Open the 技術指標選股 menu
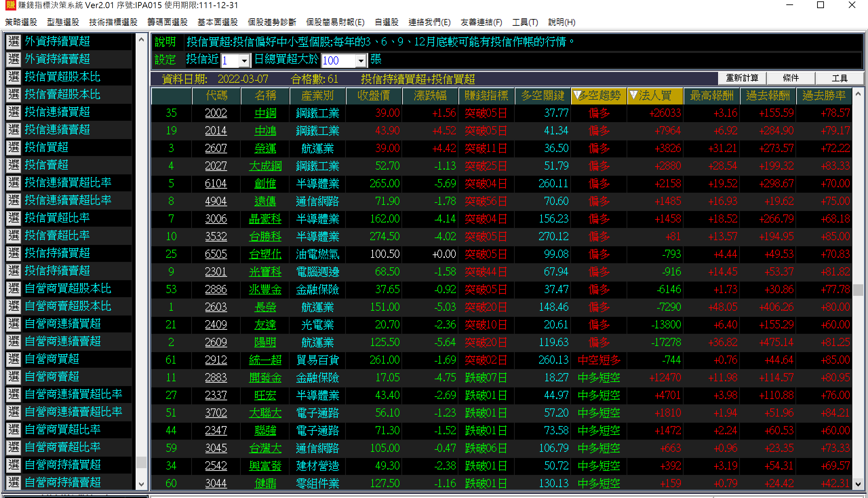This screenshot has width=868, height=498. tap(113, 22)
